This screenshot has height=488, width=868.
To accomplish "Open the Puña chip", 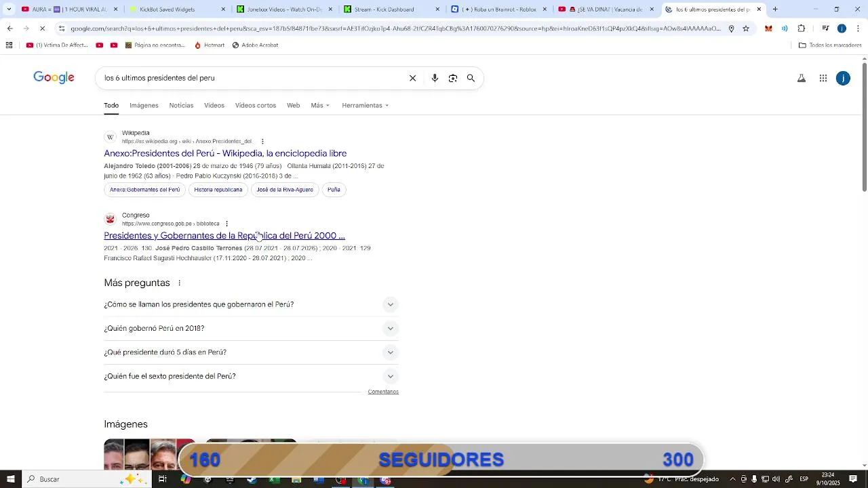I will coord(334,190).
